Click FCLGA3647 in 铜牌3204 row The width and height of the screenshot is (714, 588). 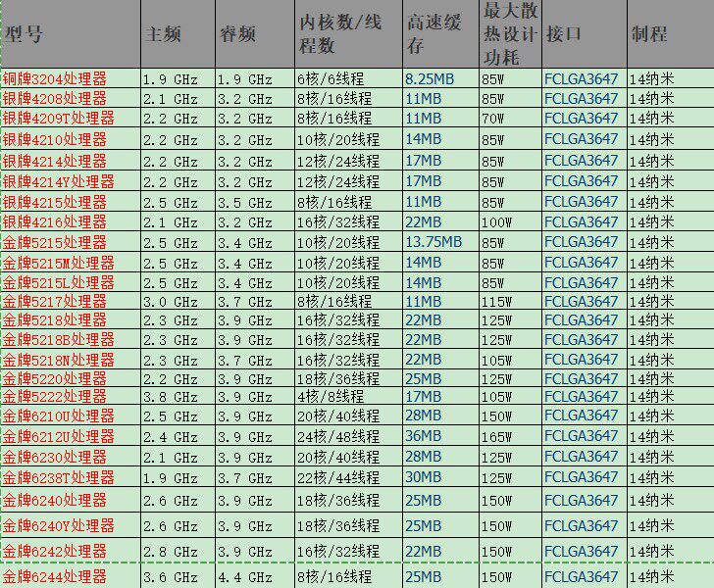coord(581,78)
